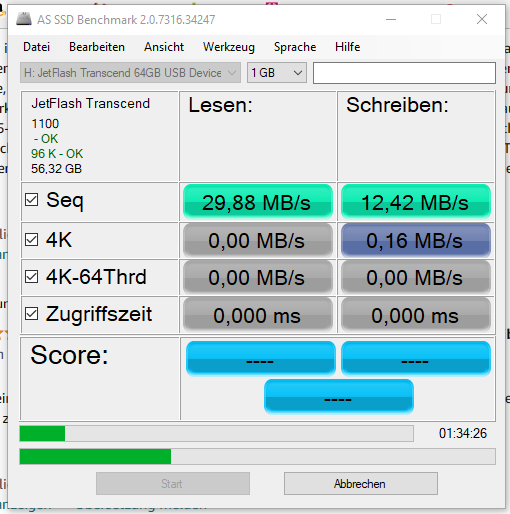The height and width of the screenshot is (514, 510).
Task: Open the Werkzeug menu
Action: (229, 47)
